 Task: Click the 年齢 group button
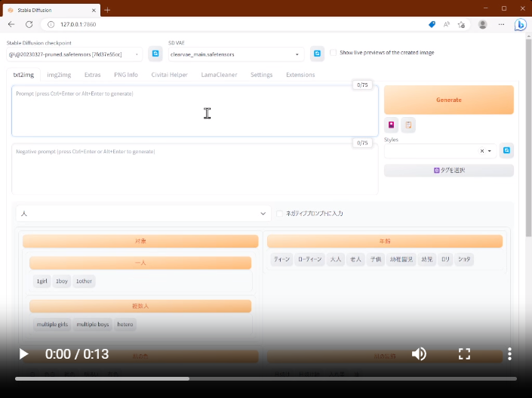385,241
